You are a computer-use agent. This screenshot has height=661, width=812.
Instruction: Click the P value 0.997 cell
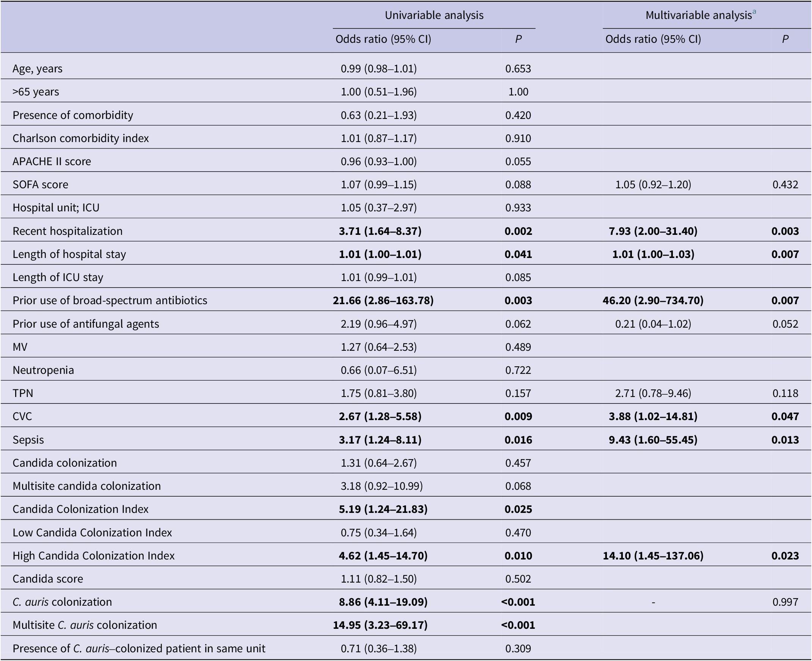785,602
